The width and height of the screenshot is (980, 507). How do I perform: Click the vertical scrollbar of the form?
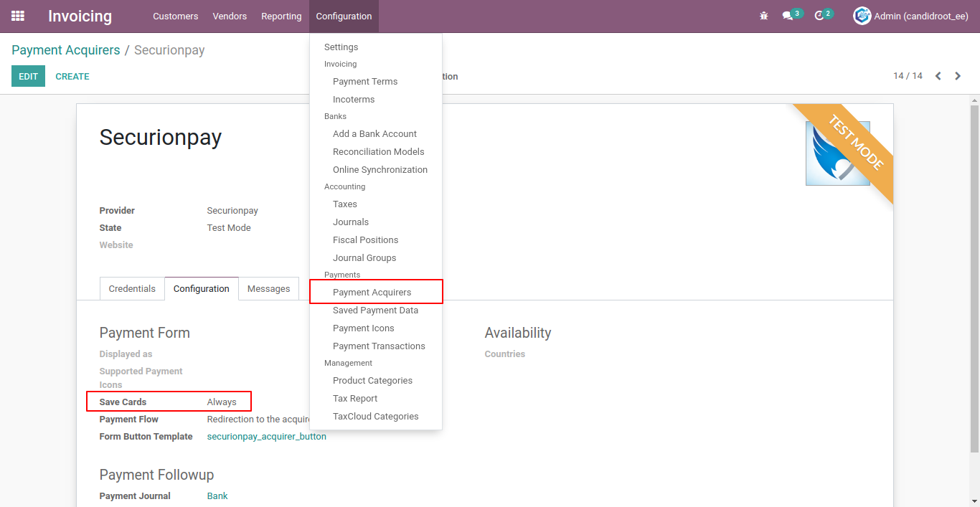pos(974,280)
